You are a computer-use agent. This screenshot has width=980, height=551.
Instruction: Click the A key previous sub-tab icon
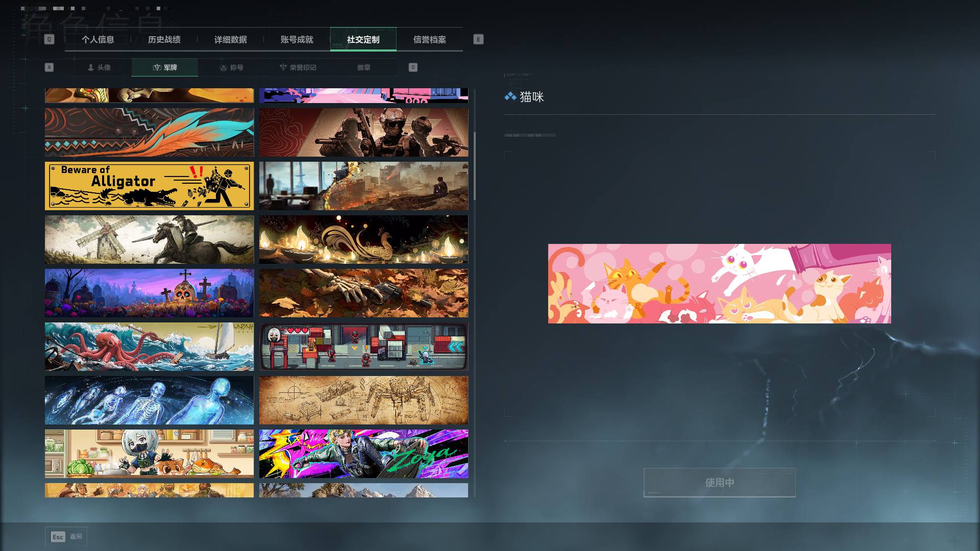click(x=49, y=67)
